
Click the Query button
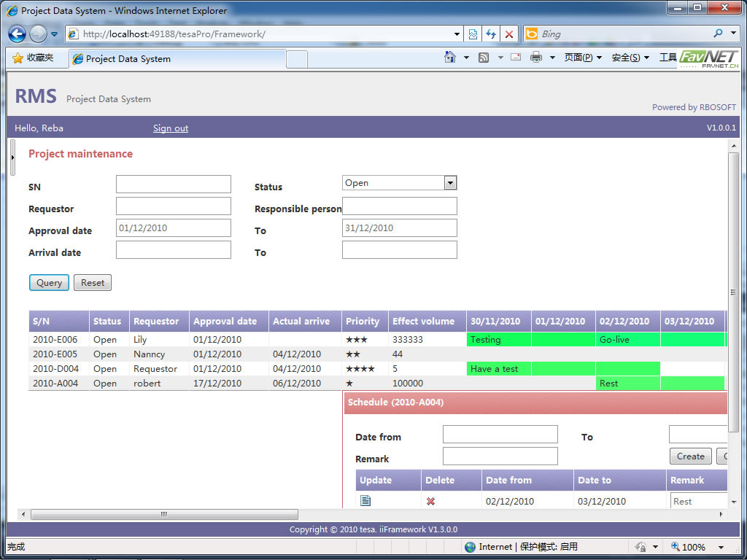(49, 283)
